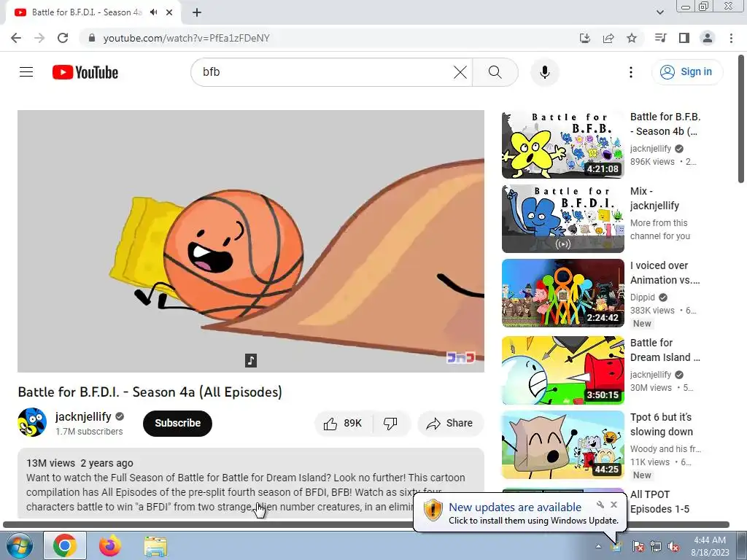Toggle Chrome side panel

(x=684, y=38)
